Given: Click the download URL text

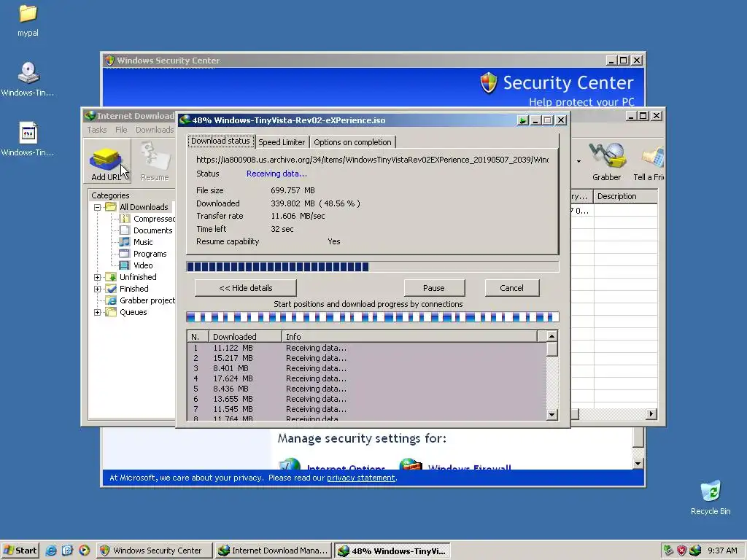Looking at the screenshot, I should (372, 160).
